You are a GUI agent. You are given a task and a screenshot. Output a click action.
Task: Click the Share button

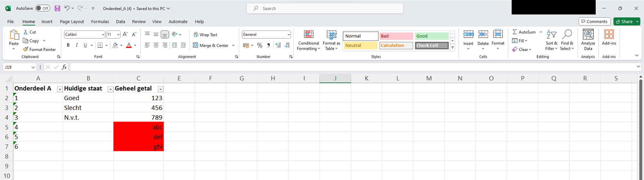[x=624, y=22]
